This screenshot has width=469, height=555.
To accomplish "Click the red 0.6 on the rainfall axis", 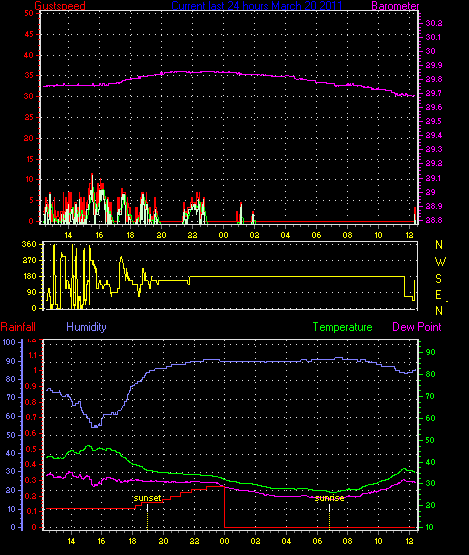I will coord(31,433).
